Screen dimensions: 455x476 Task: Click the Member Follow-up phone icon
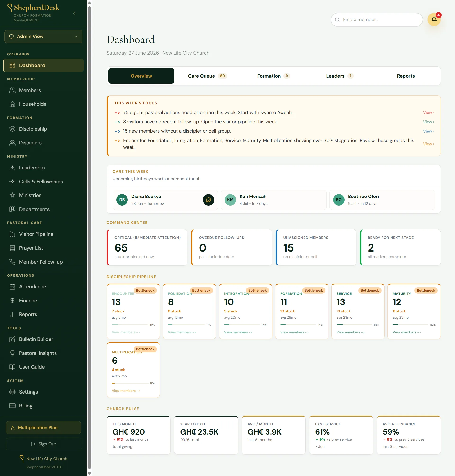[12, 262]
